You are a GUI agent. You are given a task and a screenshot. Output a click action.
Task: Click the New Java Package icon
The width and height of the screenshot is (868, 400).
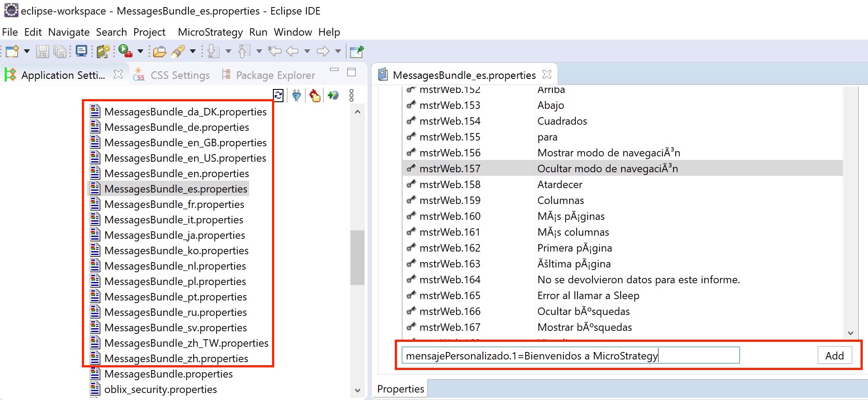coord(103,52)
